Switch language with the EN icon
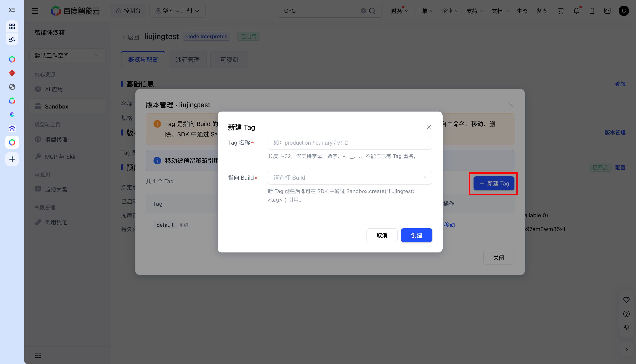Viewport: 636px width, 364px height. point(607,11)
